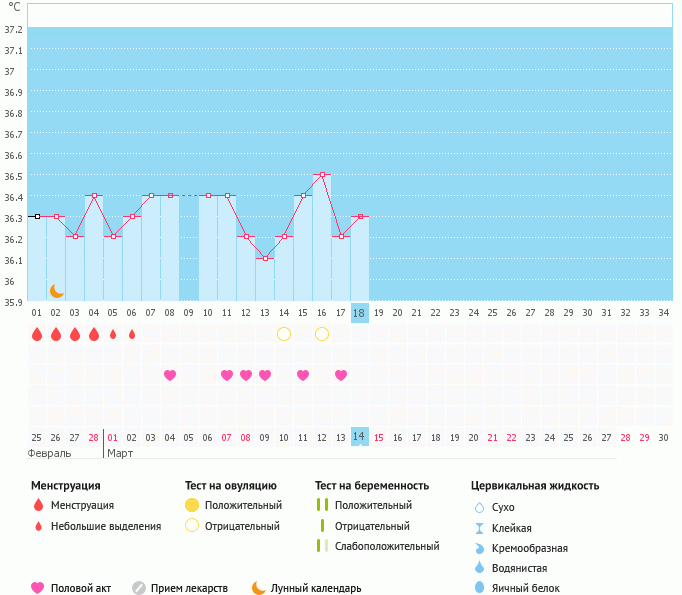Viewport: 682px width, 595px height.
Task: Click the 36.1 temperature point on day 13
Action: [265, 259]
